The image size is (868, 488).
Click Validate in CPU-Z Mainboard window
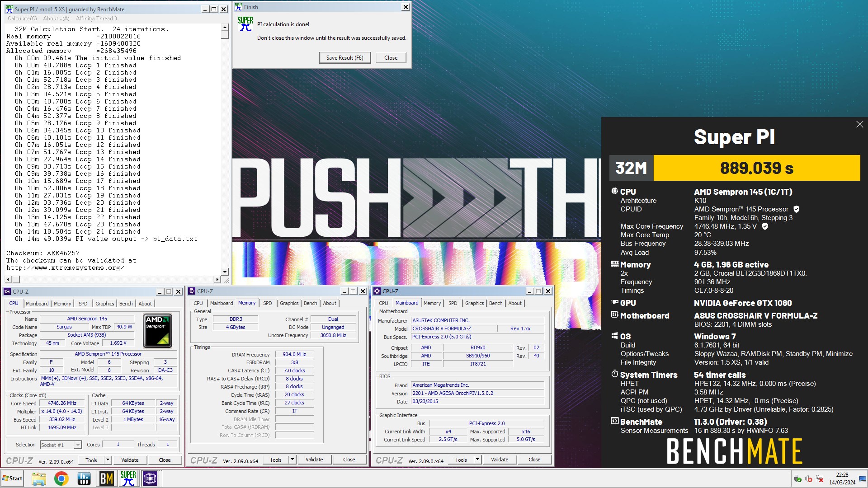[500, 460]
